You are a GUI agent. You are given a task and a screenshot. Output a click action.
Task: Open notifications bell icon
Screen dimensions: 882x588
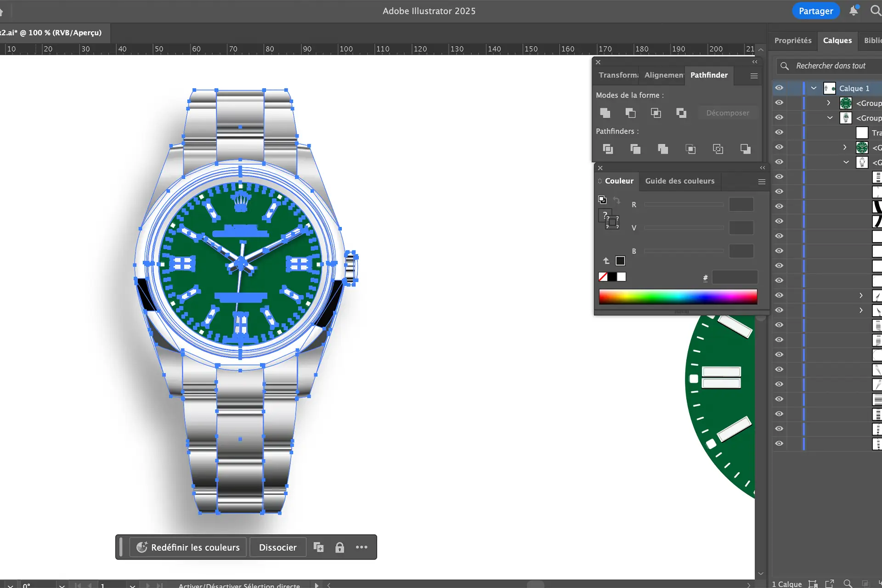pos(854,11)
